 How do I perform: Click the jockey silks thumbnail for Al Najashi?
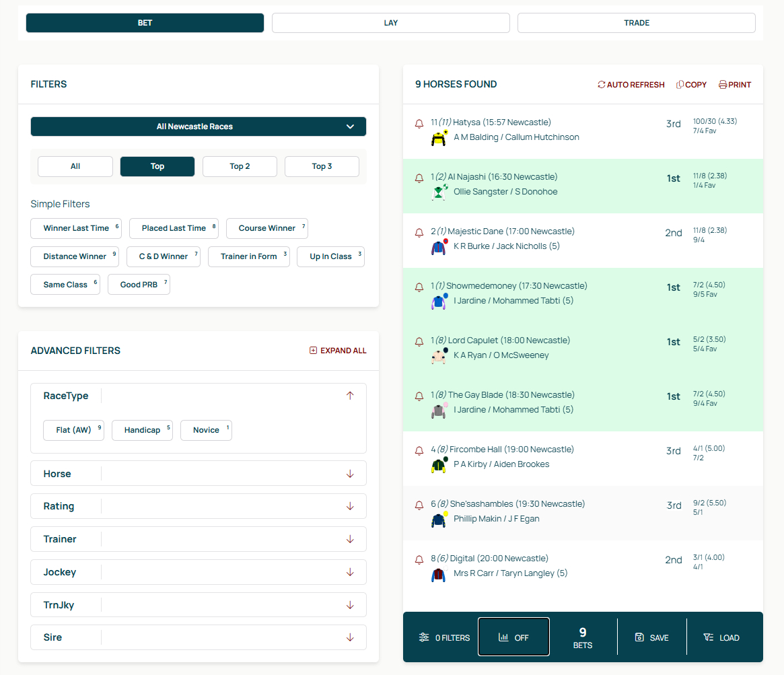click(438, 192)
